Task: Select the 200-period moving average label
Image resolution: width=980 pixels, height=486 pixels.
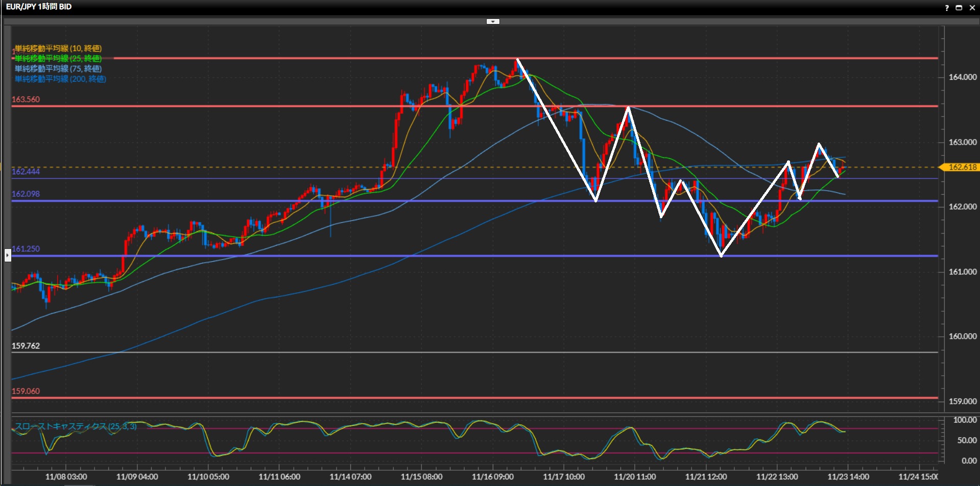Action: coord(60,79)
